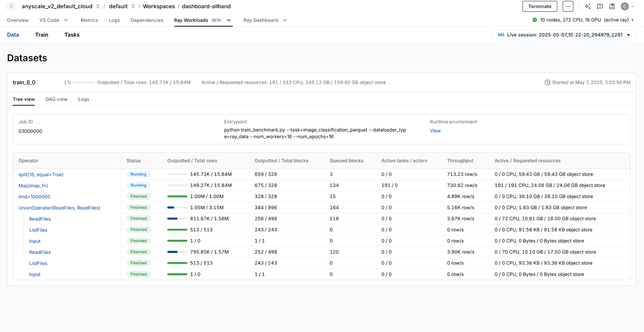Screen dimensions: 644x332
Task: Expand the Live session dropdown
Action: 628,35
